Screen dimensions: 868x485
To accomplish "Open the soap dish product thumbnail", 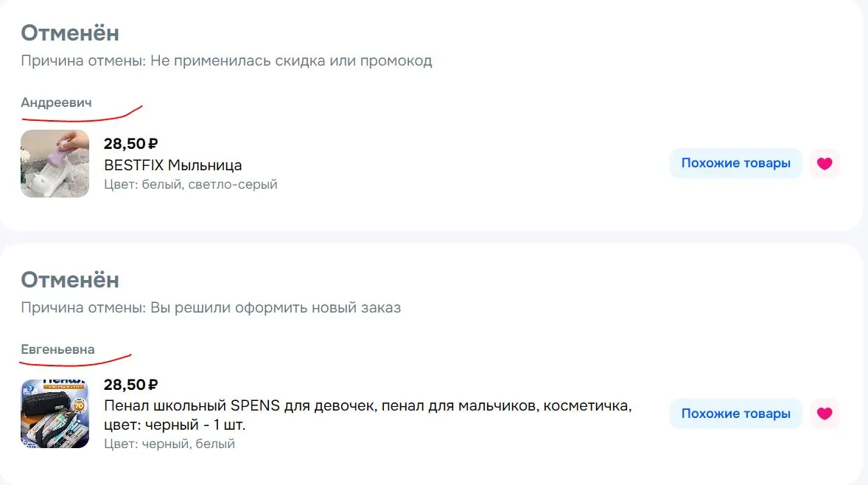I will pos(55,164).
